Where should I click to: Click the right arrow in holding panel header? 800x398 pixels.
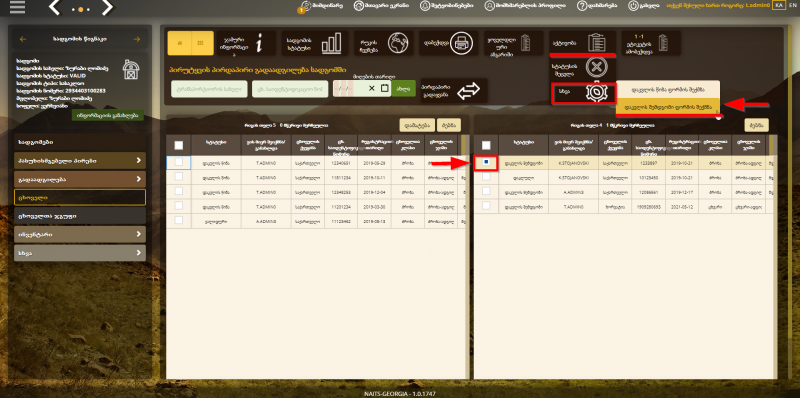click(136, 39)
